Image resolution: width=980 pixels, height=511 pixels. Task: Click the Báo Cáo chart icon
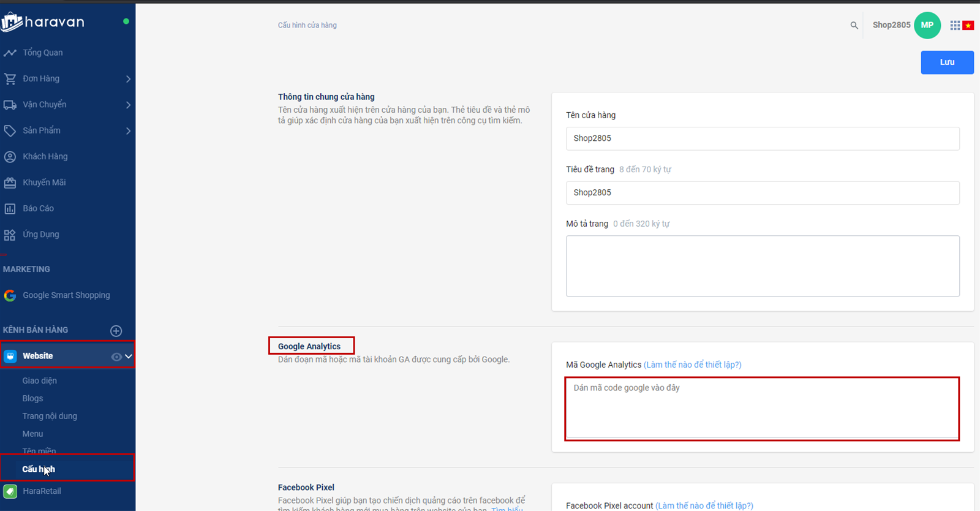pos(10,208)
